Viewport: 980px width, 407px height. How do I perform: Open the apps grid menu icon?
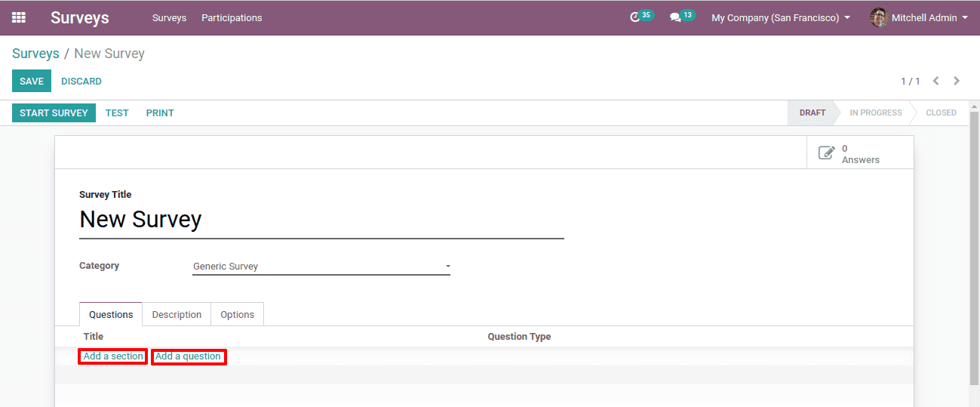[x=19, y=17]
